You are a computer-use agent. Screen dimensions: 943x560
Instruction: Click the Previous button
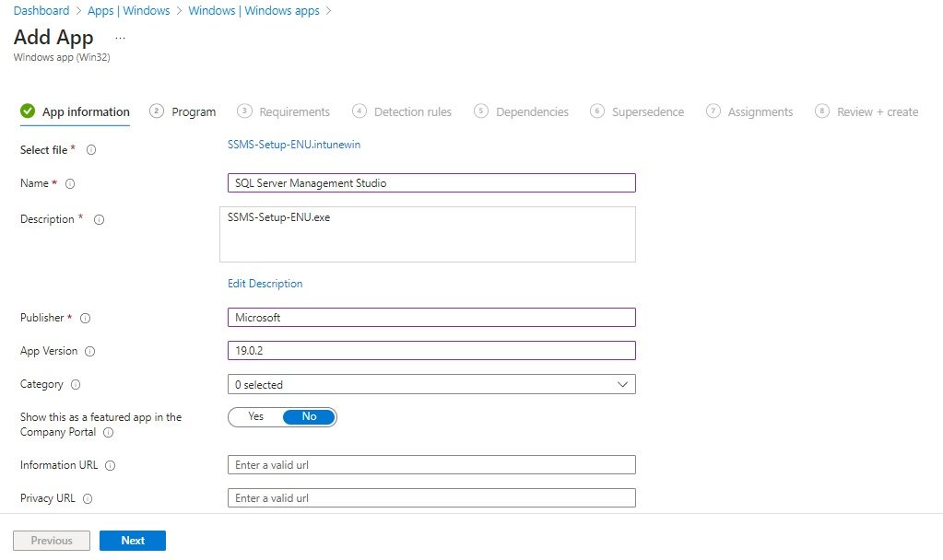52,541
